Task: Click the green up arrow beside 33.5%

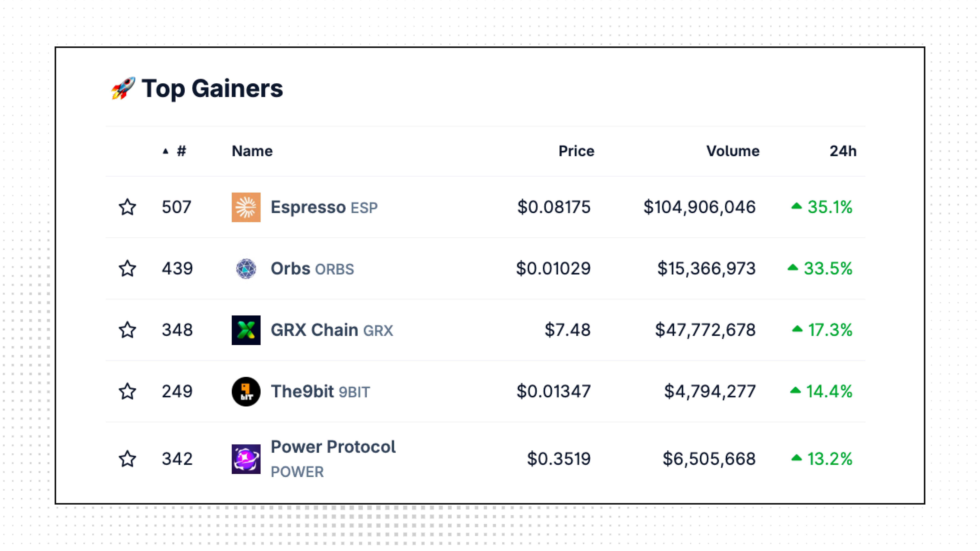Action: coord(793,268)
